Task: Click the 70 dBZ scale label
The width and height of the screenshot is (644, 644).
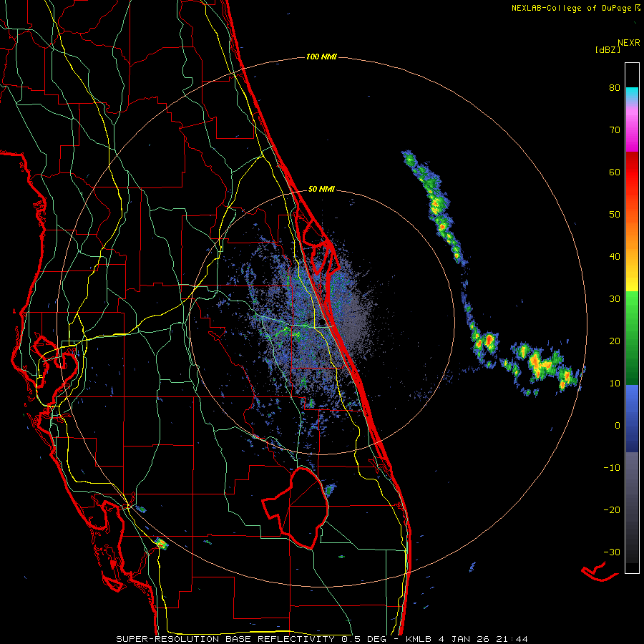Action: pyautogui.click(x=615, y=130)
